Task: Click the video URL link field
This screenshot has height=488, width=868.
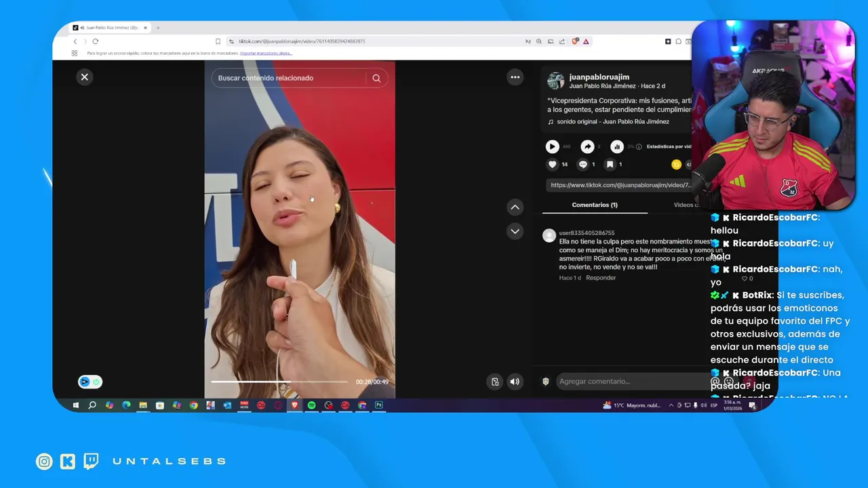Action: 620,185
